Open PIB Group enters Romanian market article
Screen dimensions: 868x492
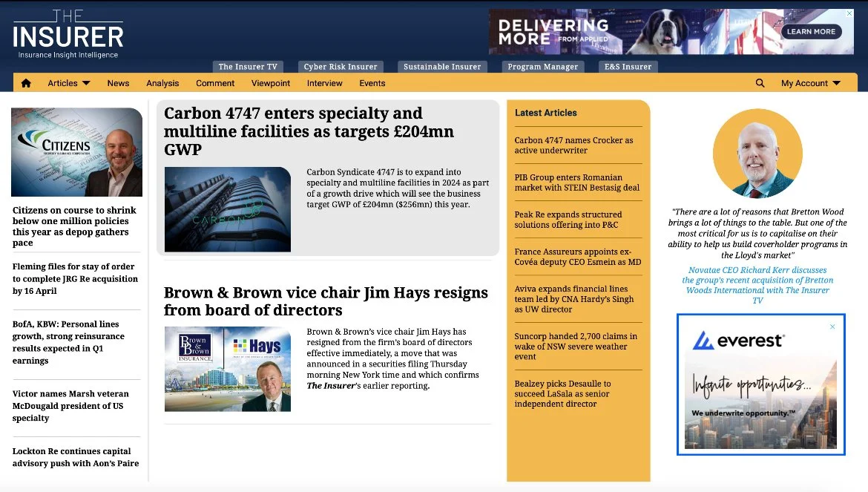(x=577, y=182)
